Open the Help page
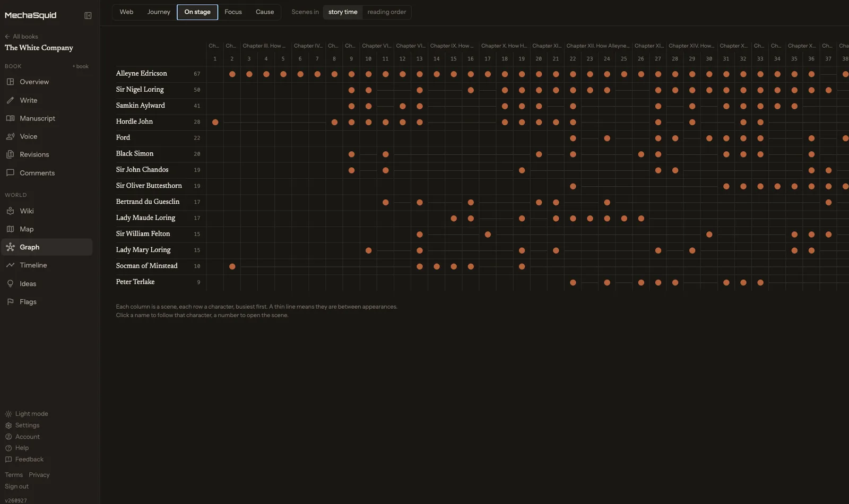This screenshot has height=504, width=849. click(x=17, y=448)
